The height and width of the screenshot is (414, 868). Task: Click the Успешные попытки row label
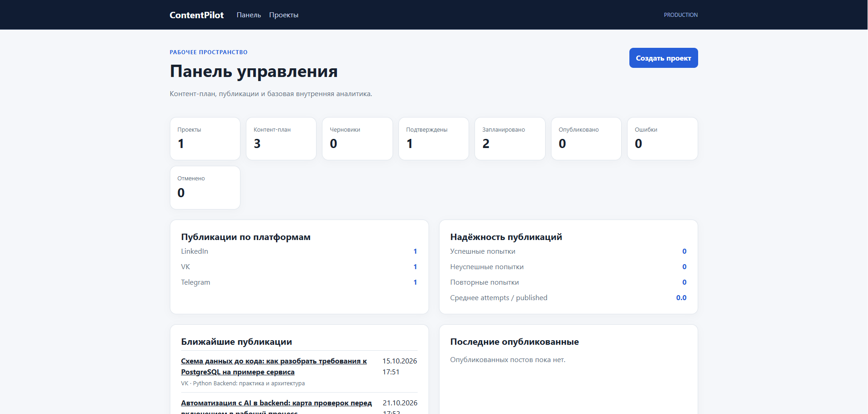point(483,251)
